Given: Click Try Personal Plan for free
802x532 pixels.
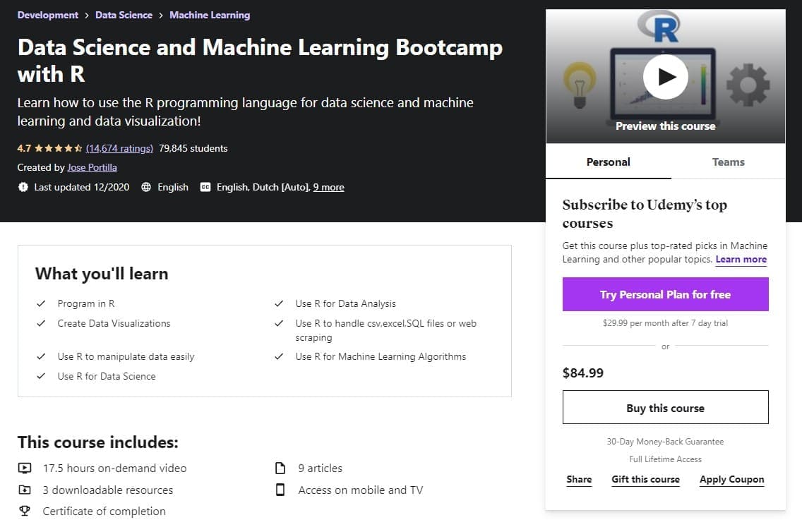Looking at the screenshot, I should point(665,294).
